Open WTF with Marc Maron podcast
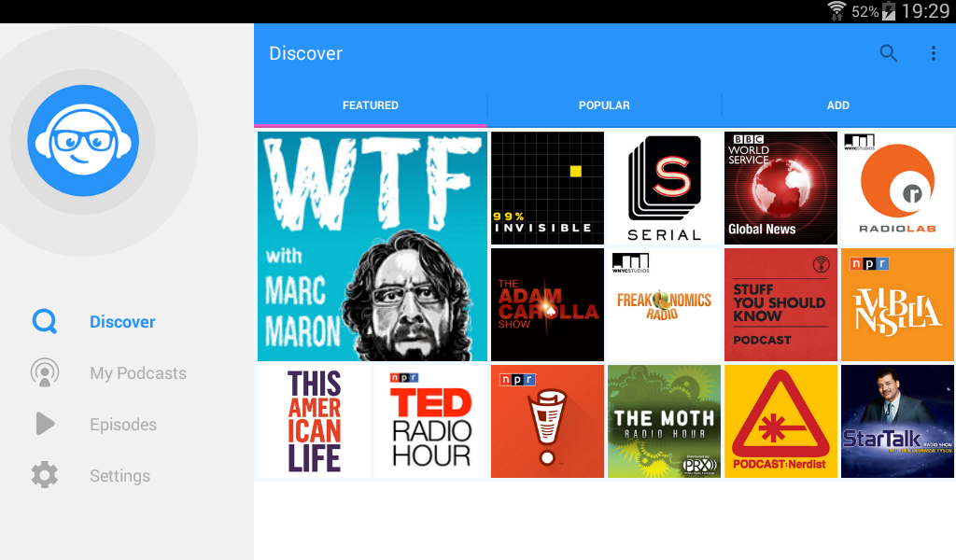The height and width of the screenshot is (560, 956). (x=373, y=246)
